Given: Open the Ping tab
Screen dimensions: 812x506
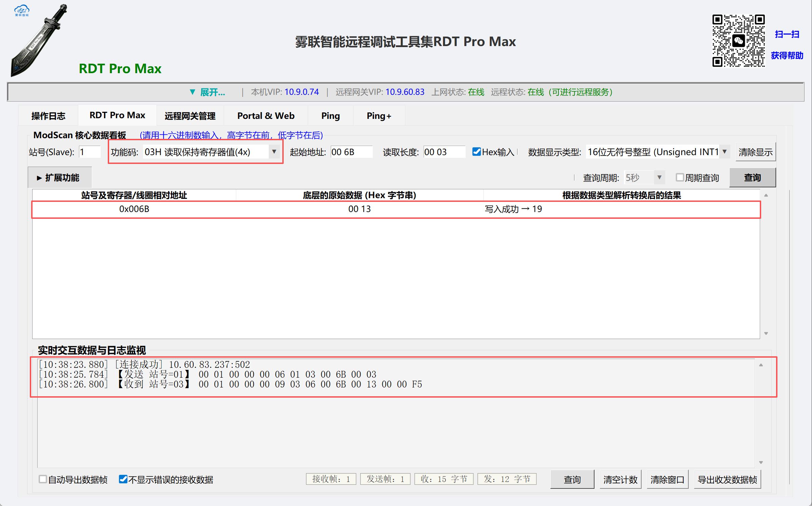Looking at the screenshot, I should [x=330, y=116].
